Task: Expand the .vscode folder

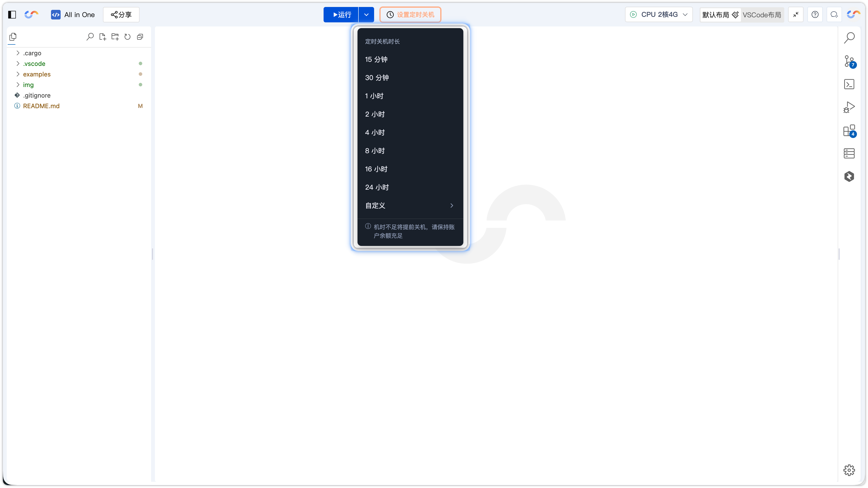Action: [x=78, y=63]
